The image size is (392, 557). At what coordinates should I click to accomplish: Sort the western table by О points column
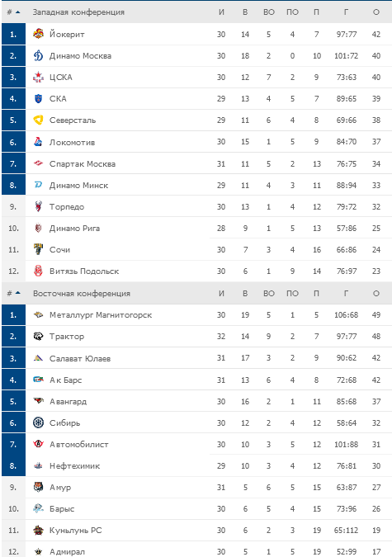[376, 12]
